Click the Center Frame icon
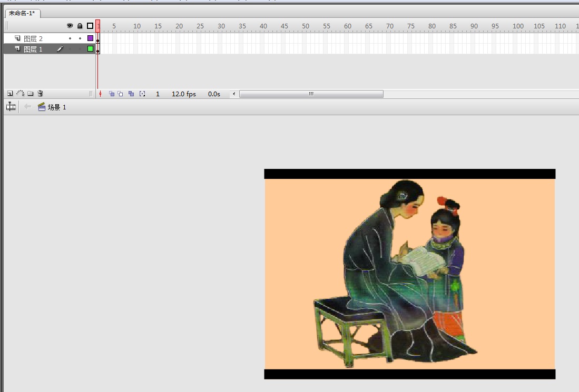This screenshot has width=579, height=392. click(100, 94)
